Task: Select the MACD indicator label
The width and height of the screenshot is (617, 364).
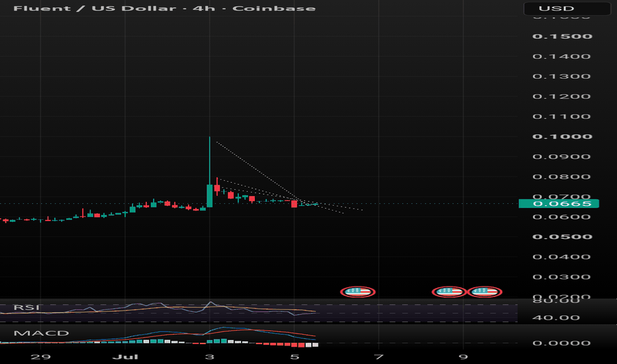Action: [x=41, y=334]
